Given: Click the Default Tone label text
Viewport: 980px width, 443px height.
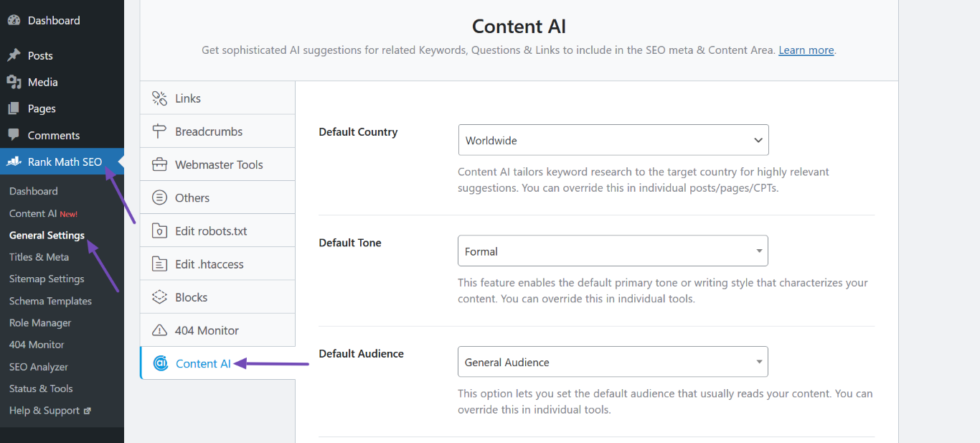Looking at the screenshot, I should click(x=350, y=243).
